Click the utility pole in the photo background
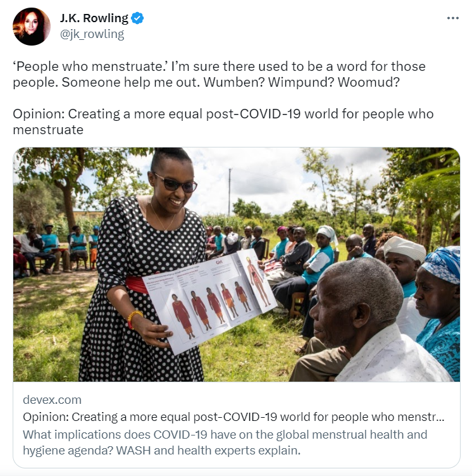The image size is (472, 476). 230,192
